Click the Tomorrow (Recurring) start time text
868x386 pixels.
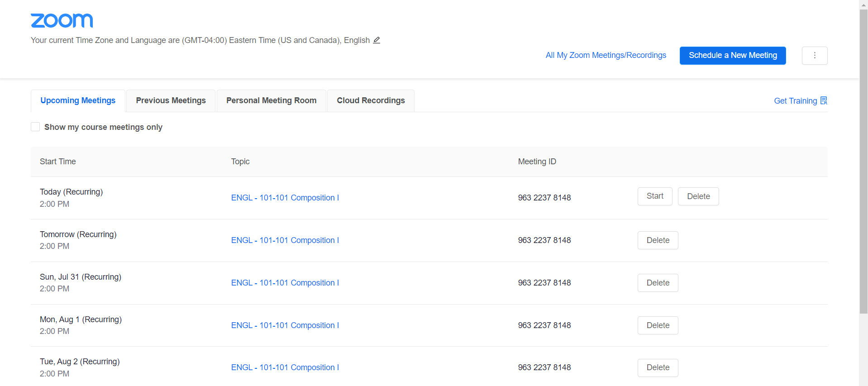(78, 234)
